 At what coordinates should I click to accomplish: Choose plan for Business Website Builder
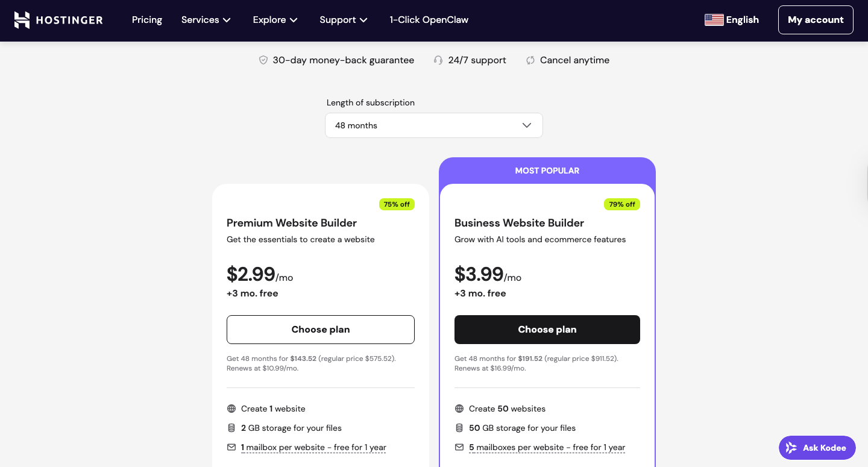(547, 330)
